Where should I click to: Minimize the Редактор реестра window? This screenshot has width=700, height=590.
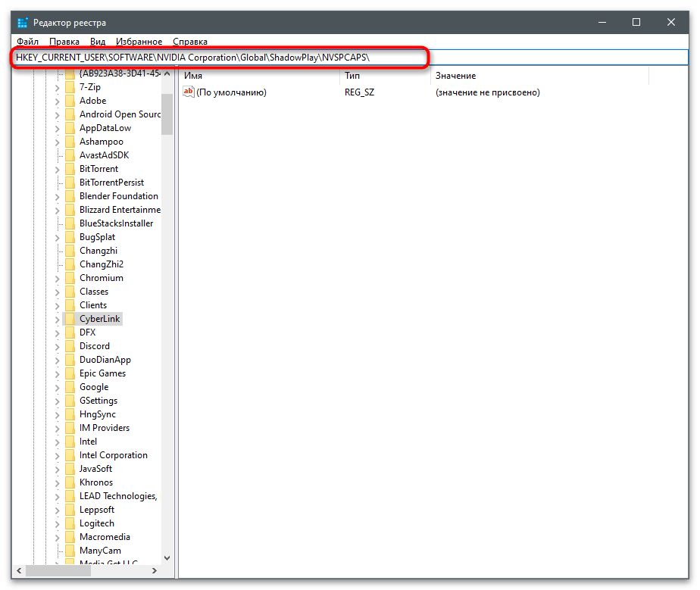pos(602,22)
